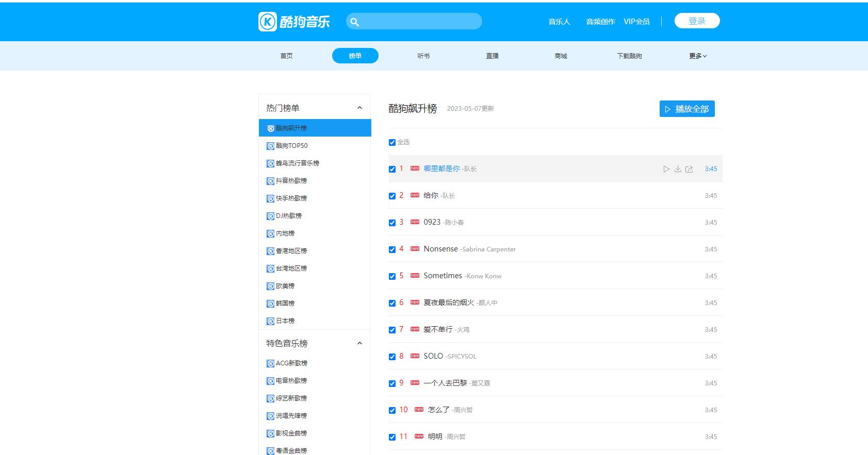Go to the 首页 tab
The width and height of the screenshot is (868, 455).
click(286, 56)
